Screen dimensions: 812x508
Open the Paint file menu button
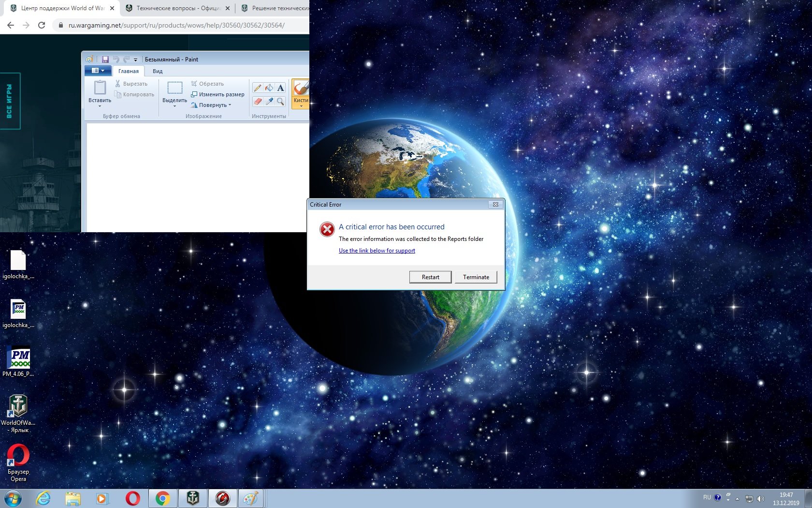pyautogui.click(x=98, y=71)
